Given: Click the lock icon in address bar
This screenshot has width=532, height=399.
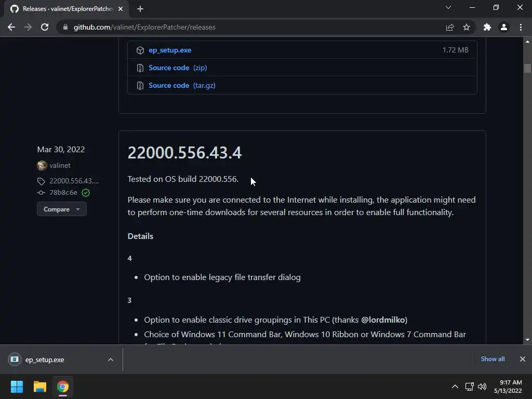Looking at the screenshot, I should pos(65,27).
